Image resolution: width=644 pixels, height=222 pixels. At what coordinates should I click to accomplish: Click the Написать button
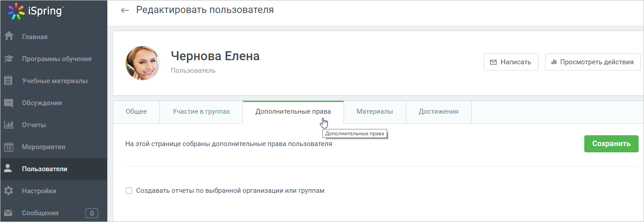pyautogui.click(x=511, y=62)
